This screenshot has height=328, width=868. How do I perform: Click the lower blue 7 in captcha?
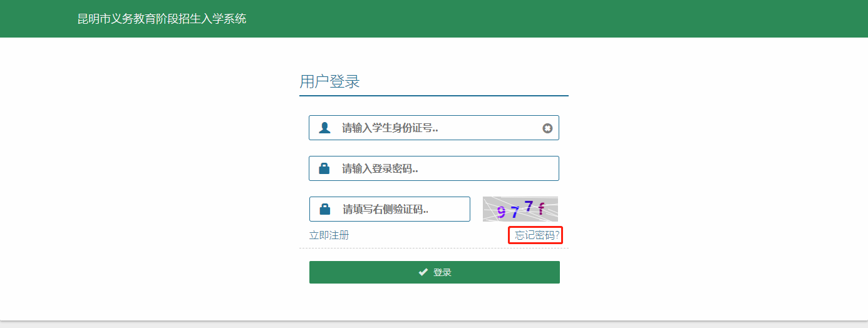tap(515, 212)
